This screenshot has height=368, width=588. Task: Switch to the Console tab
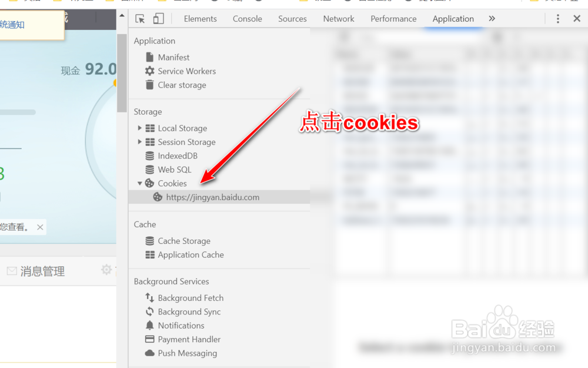[x=247, y=19]
